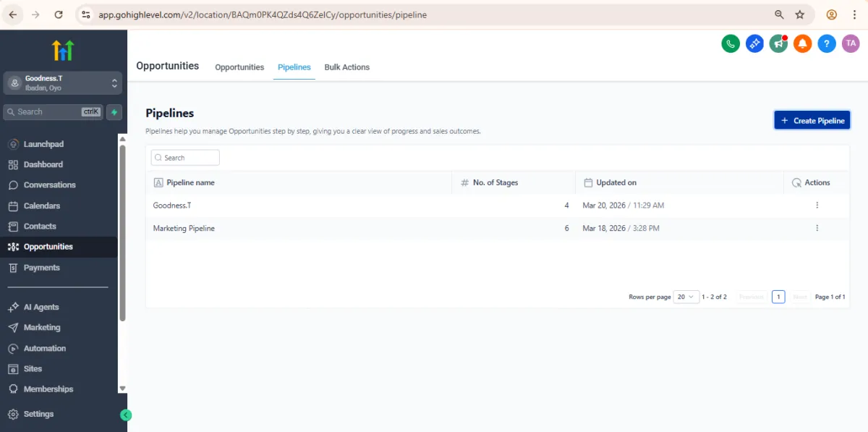The width and height of the screenshot is (868, 432).
Task: Open the orange notifications bell
Action: click(802, 44)
